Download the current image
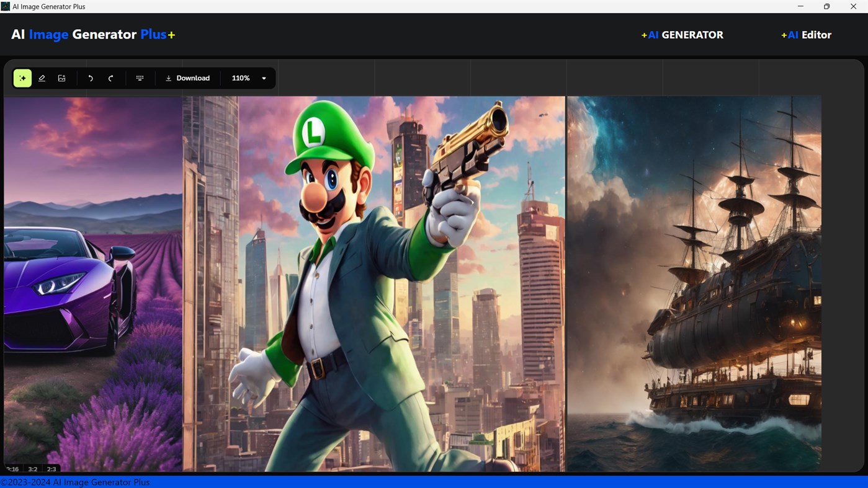This screenshot has height=488, width=868. coord(187,78)
